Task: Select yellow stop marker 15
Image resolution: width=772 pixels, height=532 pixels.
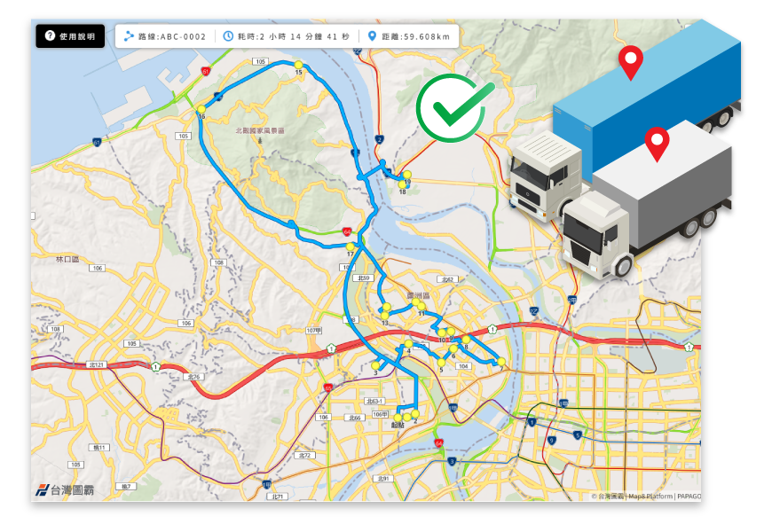Action: (298, 65)
